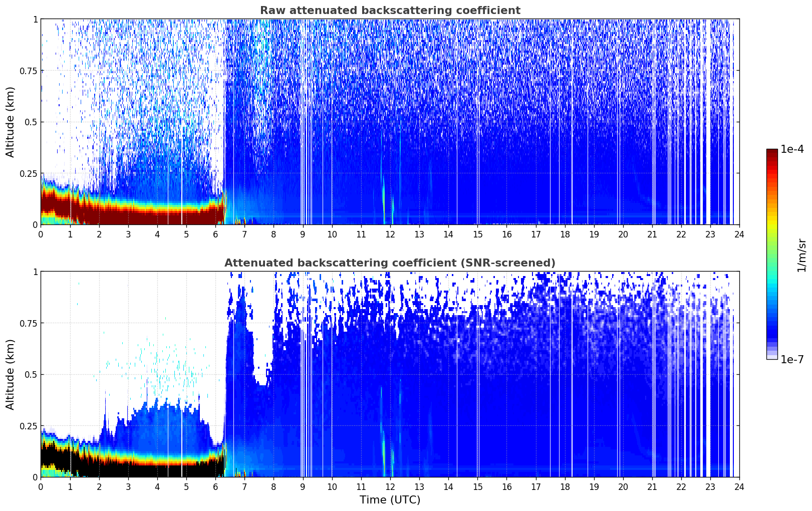Click the '21' hour tick on the raw plot
The height and width of the screenshot is (511, 812).
click(x=652, y=234)
